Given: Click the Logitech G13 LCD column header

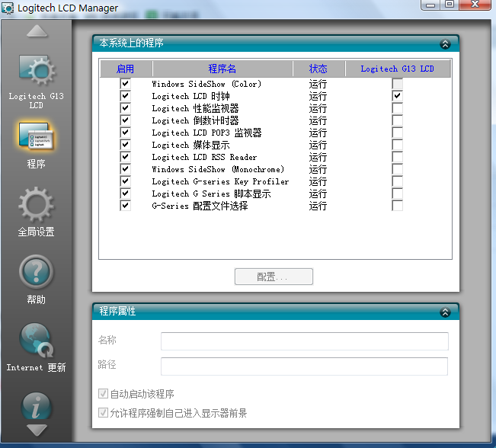Looking at the screenshot, I should coord(398,69).
